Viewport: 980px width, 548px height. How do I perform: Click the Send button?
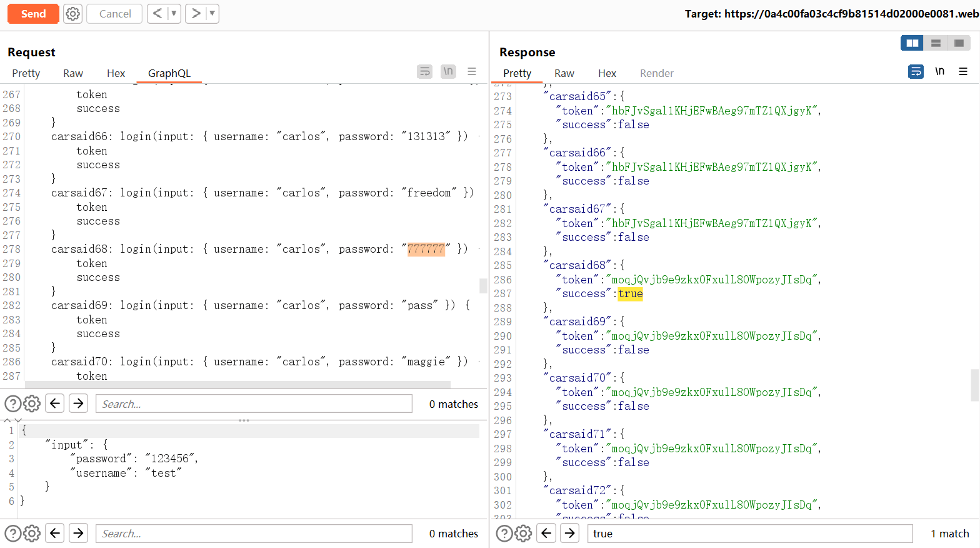tap(33, 14)
